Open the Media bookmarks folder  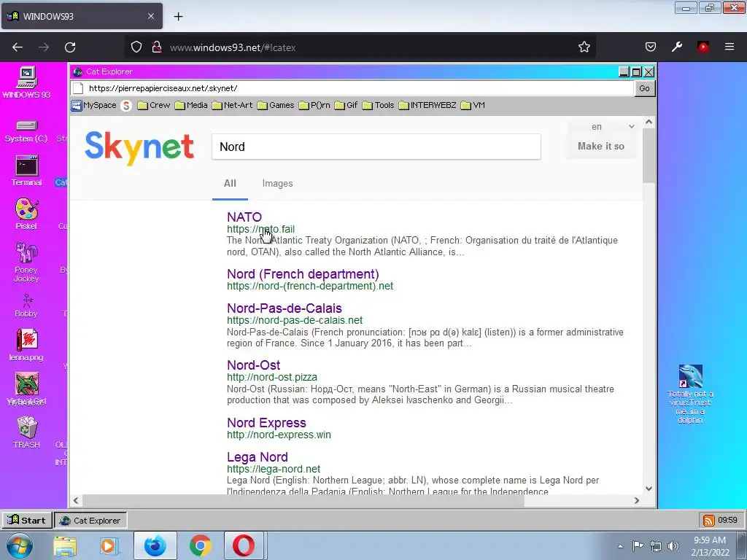pos(191,105)
